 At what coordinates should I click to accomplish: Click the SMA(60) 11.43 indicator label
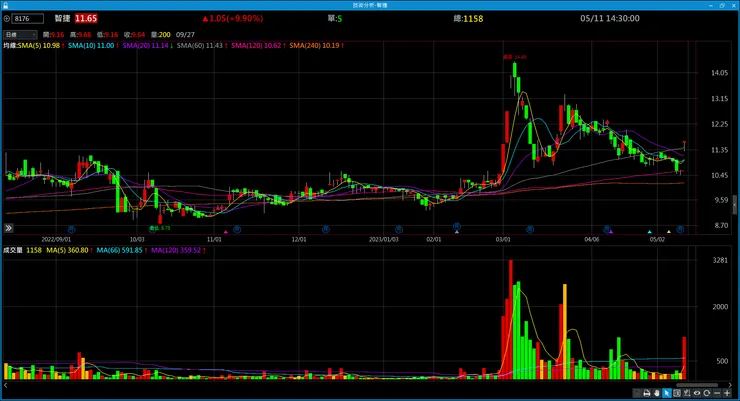pyautogui.click(x=200, y=46)
